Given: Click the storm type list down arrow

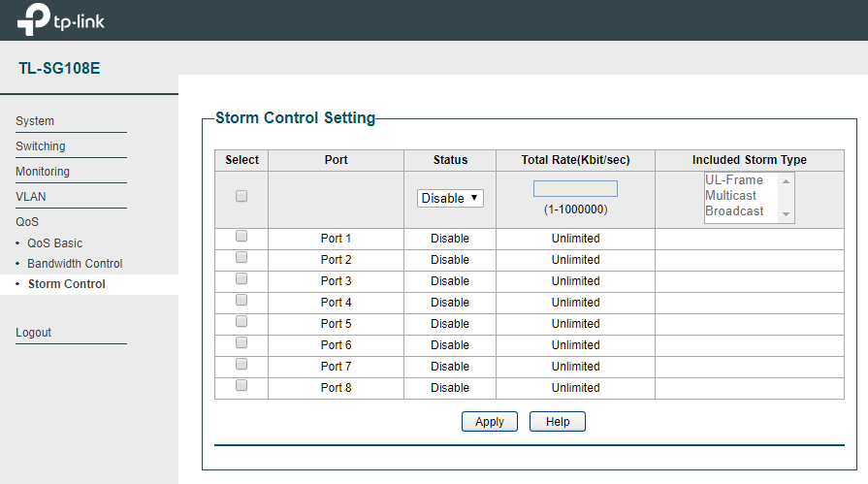Looking at the screenshot, I should [786, 213].
